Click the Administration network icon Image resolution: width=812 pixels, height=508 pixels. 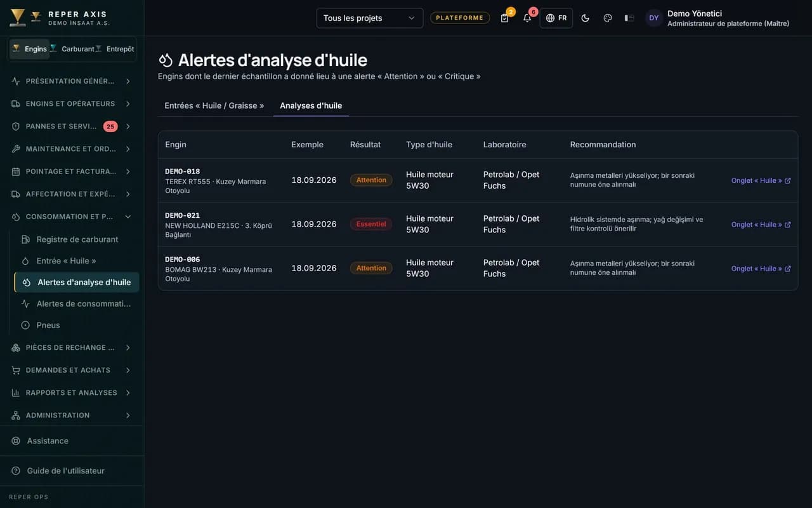16,415
